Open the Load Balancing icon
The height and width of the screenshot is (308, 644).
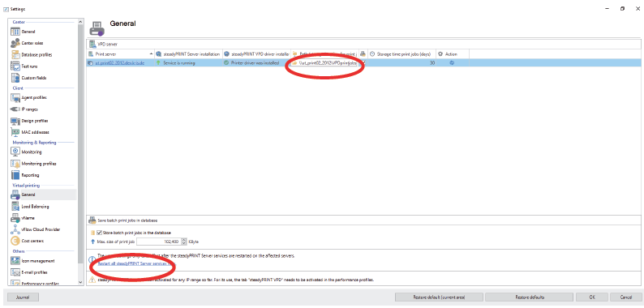tap(15, 207)
